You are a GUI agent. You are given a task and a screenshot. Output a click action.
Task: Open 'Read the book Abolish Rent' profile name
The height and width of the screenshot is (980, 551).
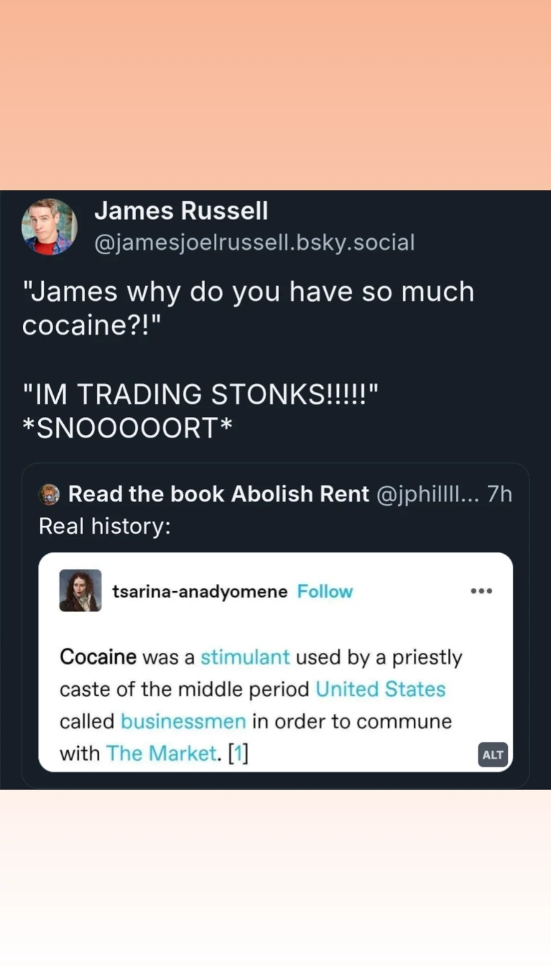click(218, 494)
